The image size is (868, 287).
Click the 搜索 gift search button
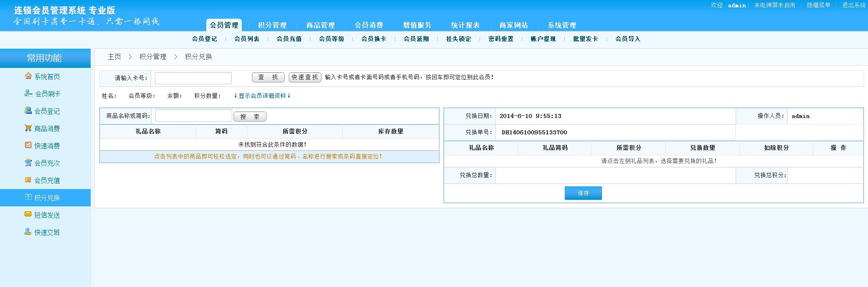tap(250, 117)
